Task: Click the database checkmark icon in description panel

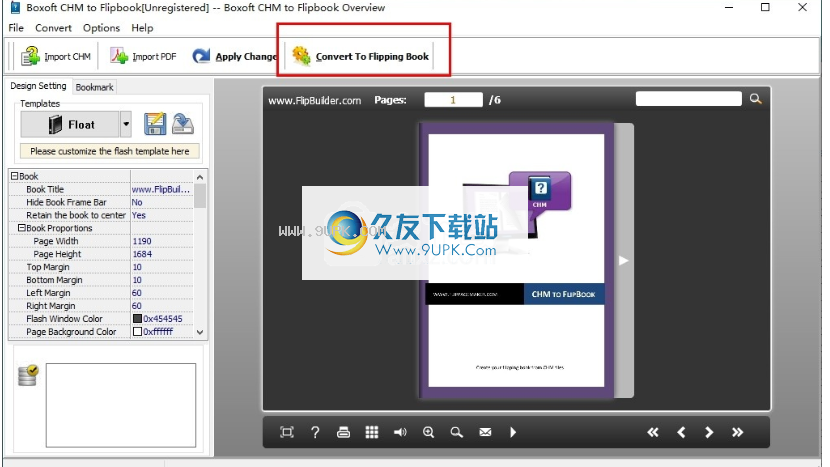Action: [x=28, y=375]
